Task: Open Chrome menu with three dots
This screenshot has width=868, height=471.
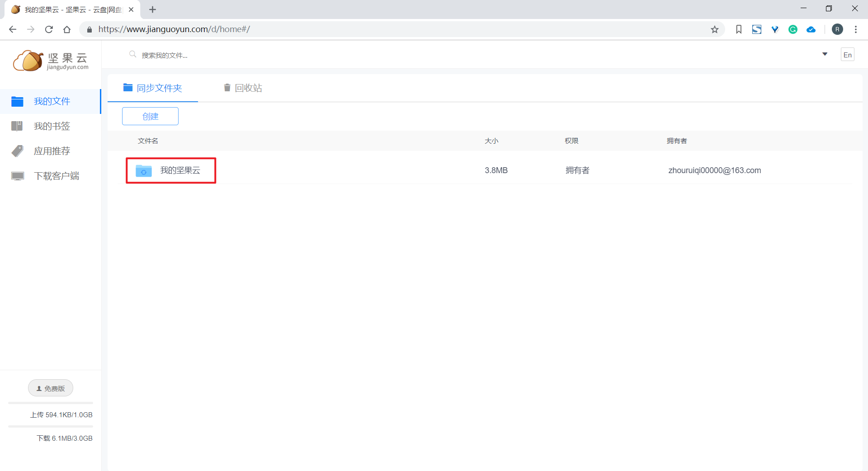Action: coord(855,29)
